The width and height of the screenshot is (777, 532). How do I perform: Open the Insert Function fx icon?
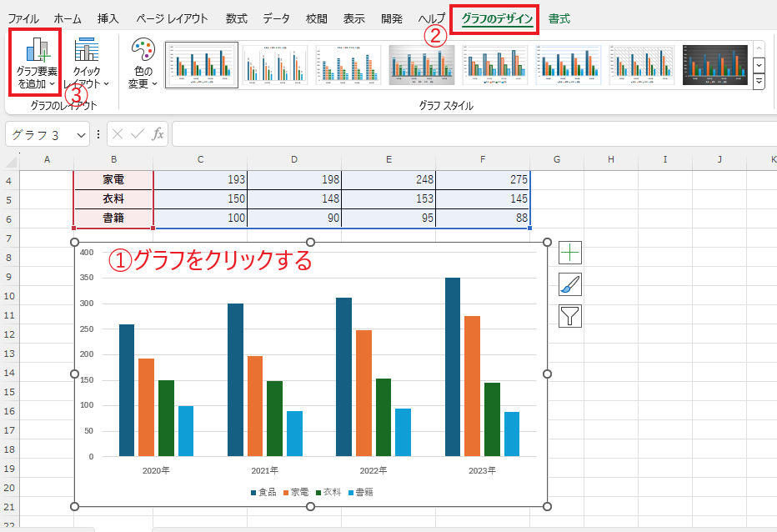tap(158, 134)
